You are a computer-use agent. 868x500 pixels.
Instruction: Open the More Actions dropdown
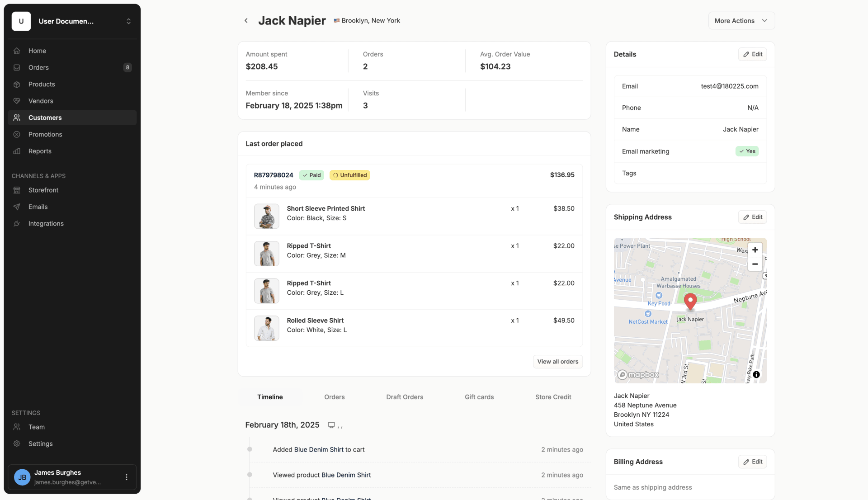741,20
